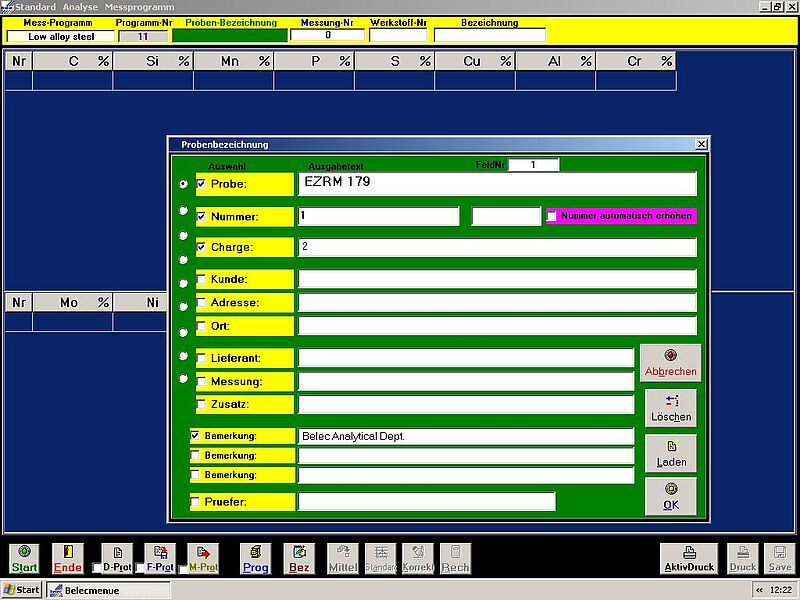
Task: Click the Charge field containing 2
Action: (x=497, y=247)
